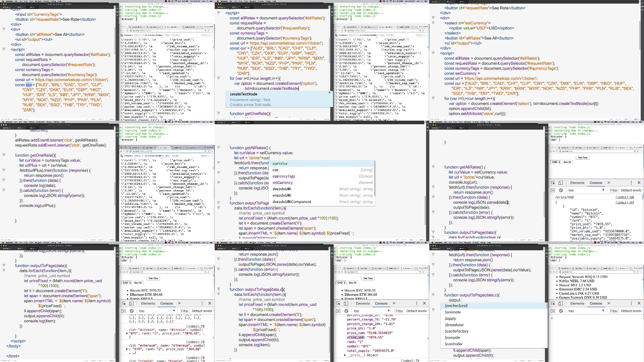Show console sidebar in the empty-console DevTools
This screenshot has width=644, height=362.
553,311
